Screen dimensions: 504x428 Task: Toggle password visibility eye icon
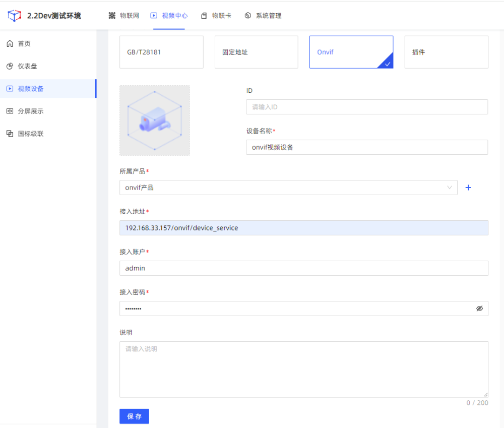479,309
